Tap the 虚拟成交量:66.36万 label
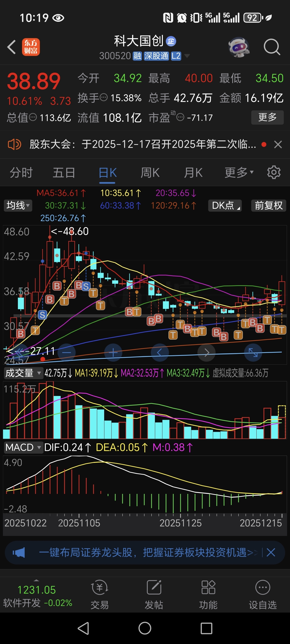The width and height of the screenshot is (290, 644). pos(240,373)
